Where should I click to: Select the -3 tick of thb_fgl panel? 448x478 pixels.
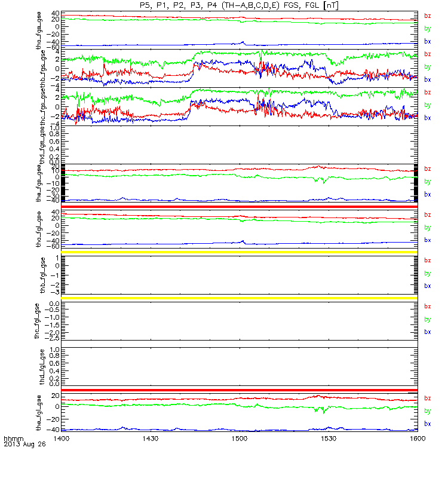point(56,292)
